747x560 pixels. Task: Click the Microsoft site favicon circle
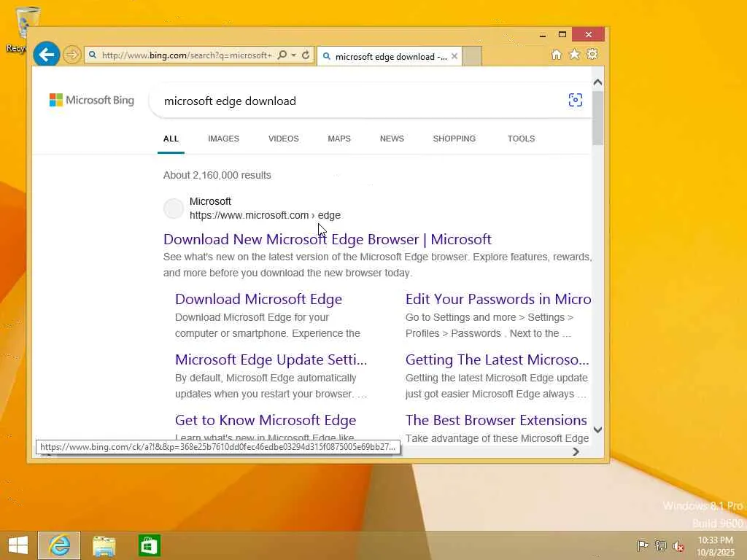click(x=174, y=209)
